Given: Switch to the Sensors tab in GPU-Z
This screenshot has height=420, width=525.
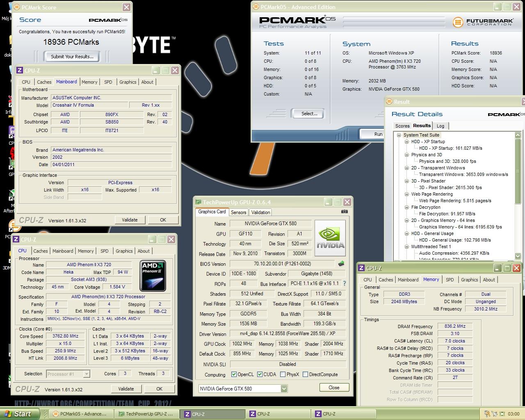Looking at the screenshot, I should coord(239,212).
